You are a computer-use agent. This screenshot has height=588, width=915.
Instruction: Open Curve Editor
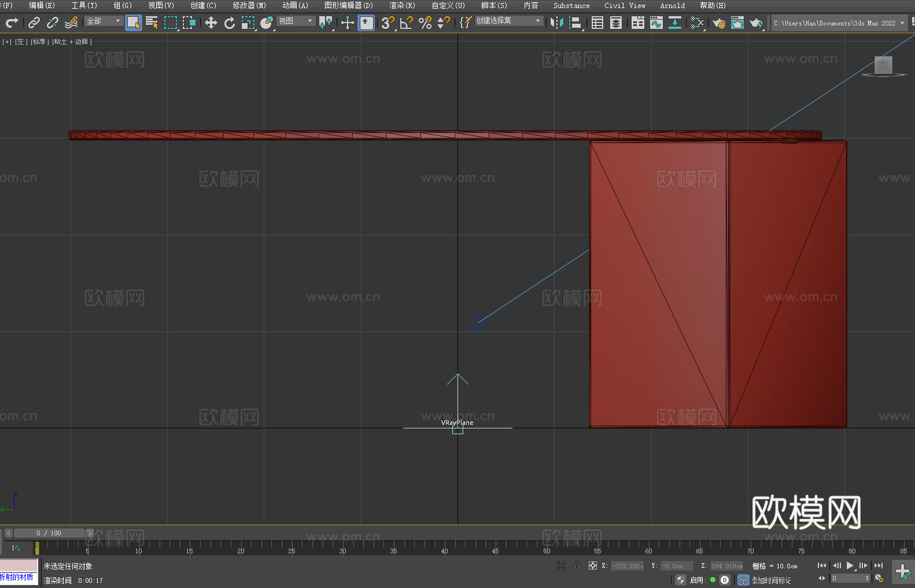click(x=656, y=23)
